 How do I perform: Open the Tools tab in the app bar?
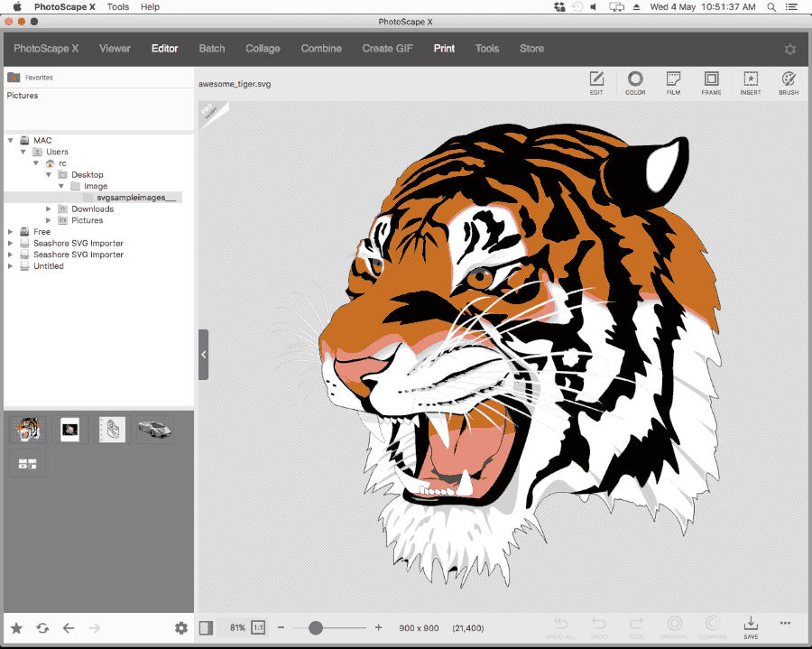tap(487, 49)
